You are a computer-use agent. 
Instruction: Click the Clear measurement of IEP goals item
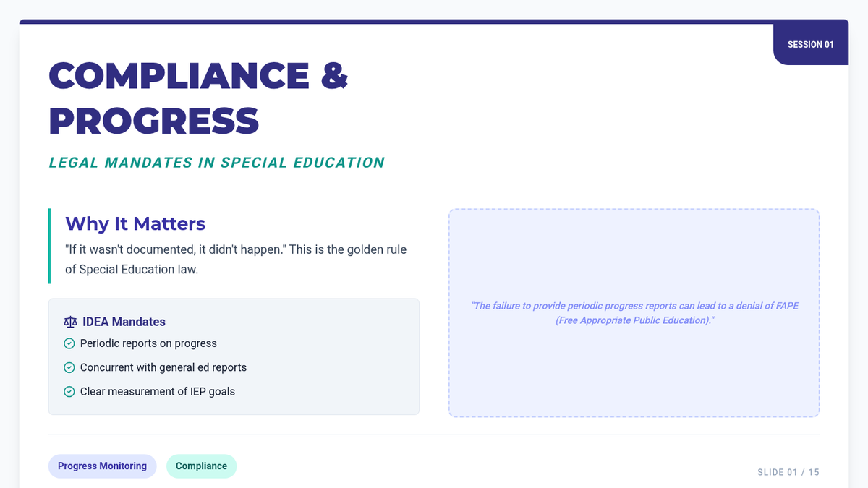tap(158, 391)
